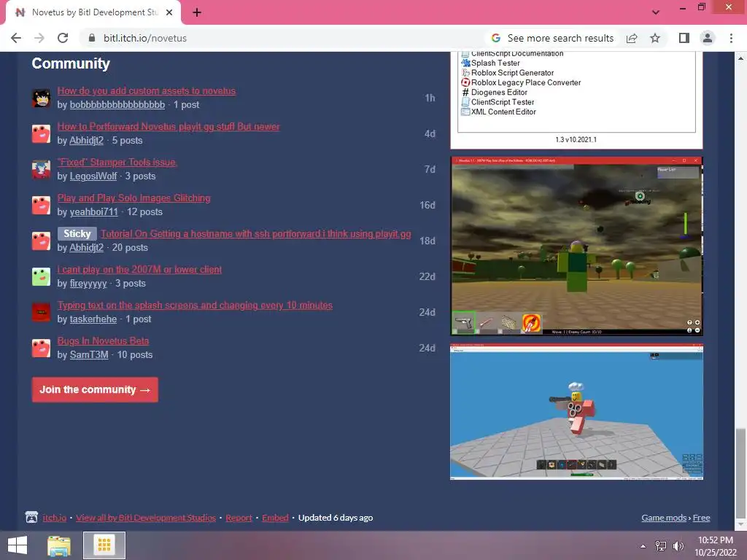Click the avatar beside the Portforward Novetus topic
Screen dimensions: 747x560
pos(41,134)
